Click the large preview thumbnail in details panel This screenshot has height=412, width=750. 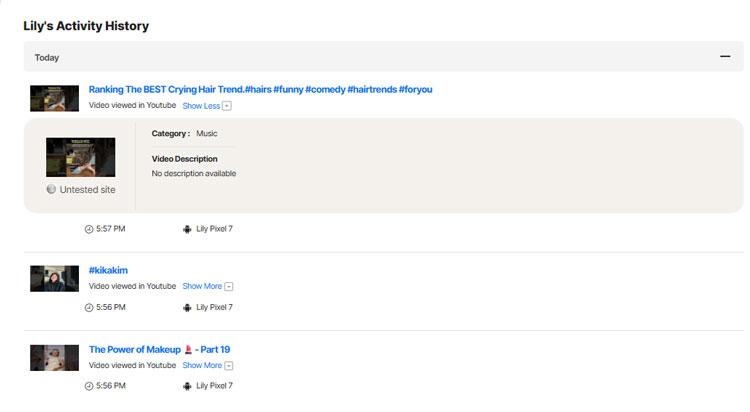80,157
